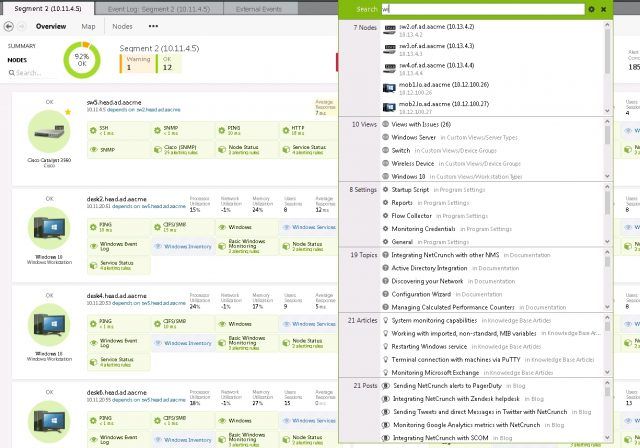This screenshot has height=448, width=640.
Task: Select sw4.of.ad.aacme node in search results
Action: [492, 69]
